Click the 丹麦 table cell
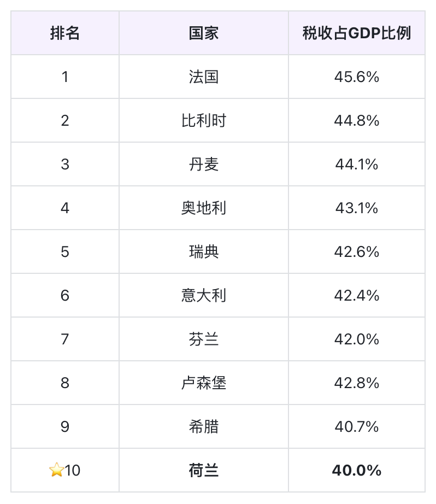The width and height of the screenshot is (436, 504). (x=204, y=164)
